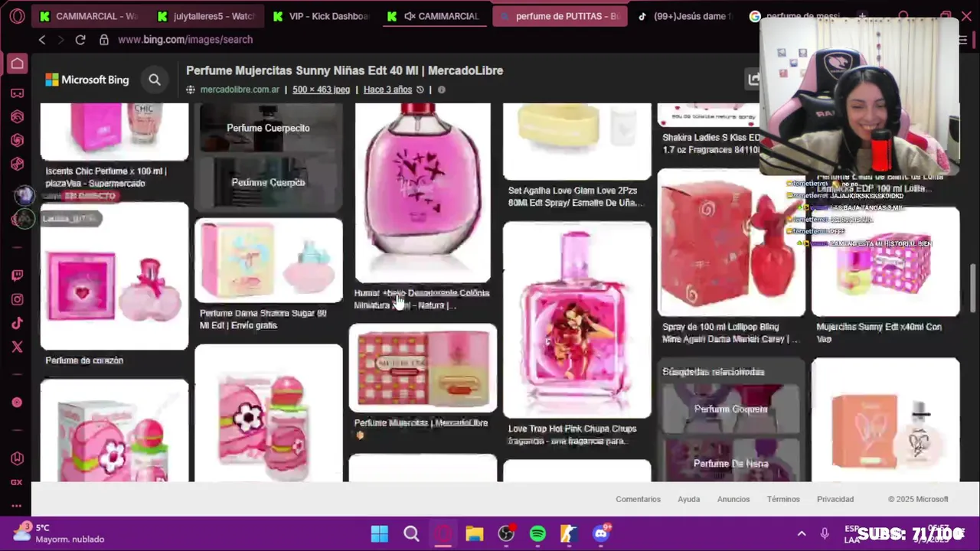This screenshot has height=551, width=980.
Task: Switch to perfume de PUTITAS tab
Action: pyautogui.click(x=560, y=16)
